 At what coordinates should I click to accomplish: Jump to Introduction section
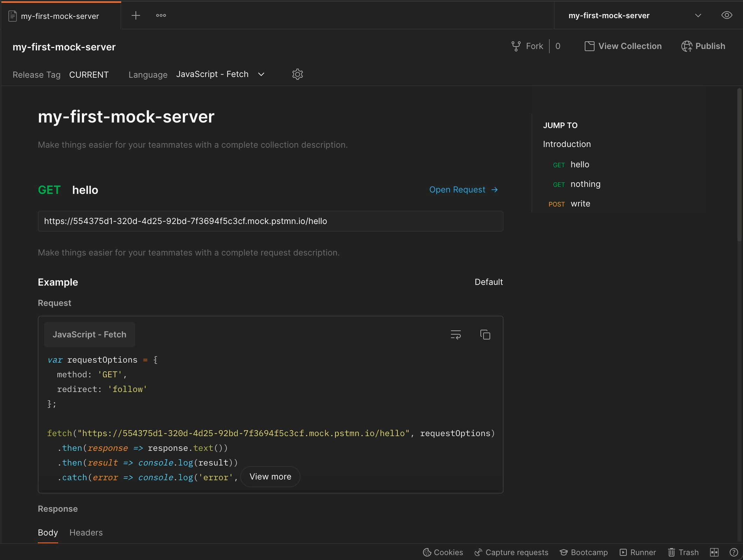[567, 144]
